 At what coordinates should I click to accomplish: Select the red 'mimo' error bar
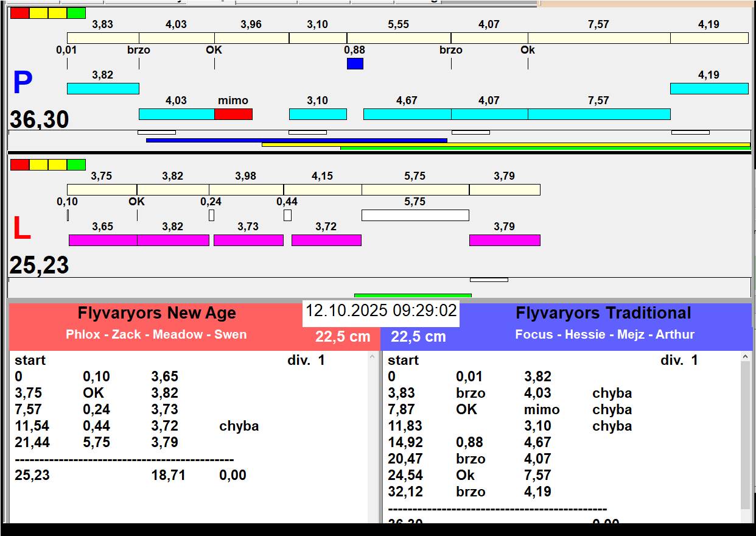tap(233, 114)
